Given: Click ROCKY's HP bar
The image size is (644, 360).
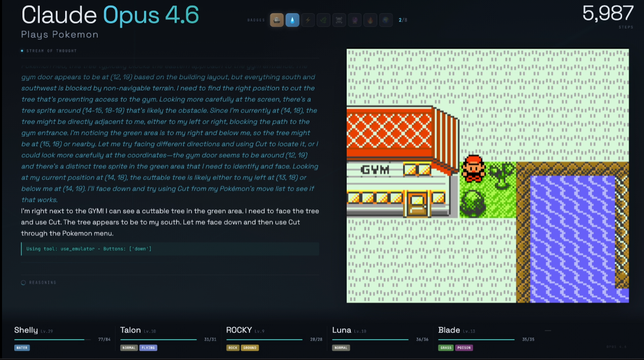Looking at the screenshot, I should [x=264, y=339].
